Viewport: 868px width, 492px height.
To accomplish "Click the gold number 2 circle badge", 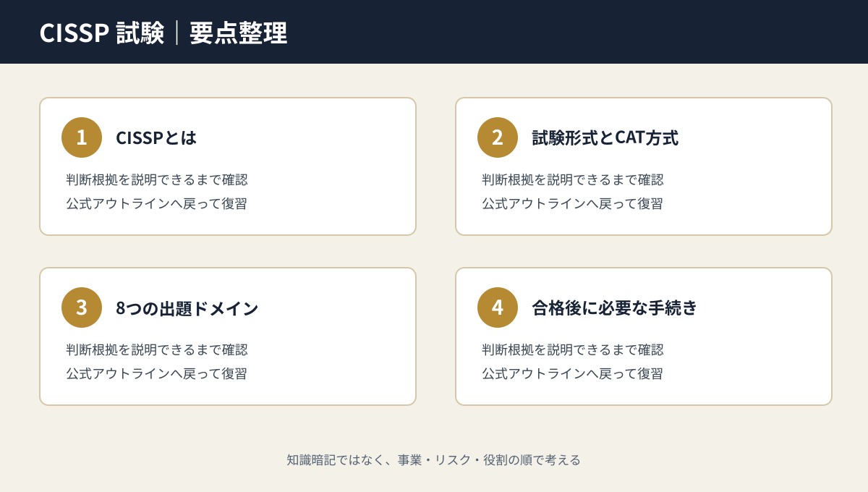I will pos(498,137).
